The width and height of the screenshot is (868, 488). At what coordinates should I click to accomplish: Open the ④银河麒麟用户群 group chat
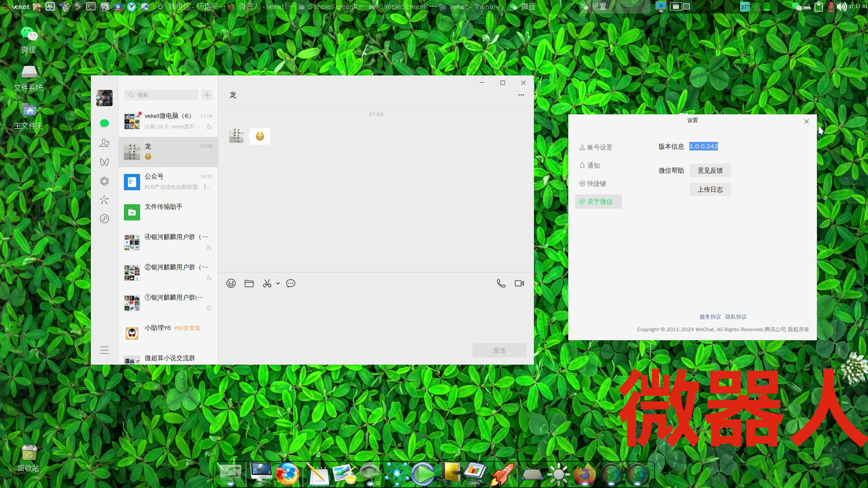tap(168, 243)
